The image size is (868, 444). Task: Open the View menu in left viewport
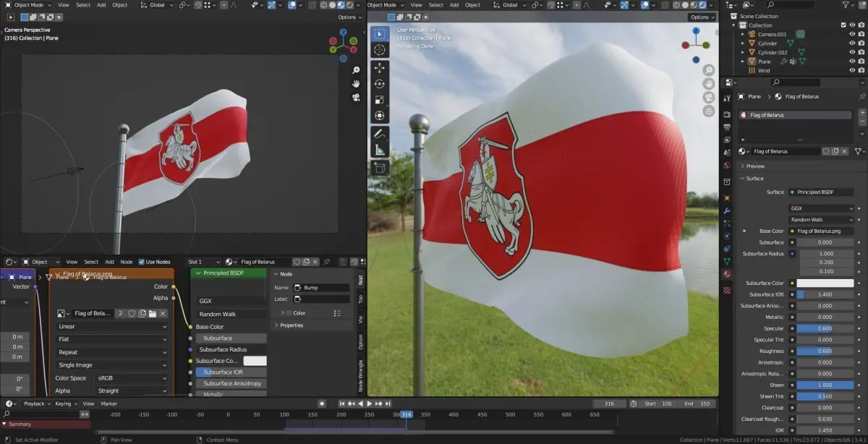pyautogui.click(x=64, y=5)
